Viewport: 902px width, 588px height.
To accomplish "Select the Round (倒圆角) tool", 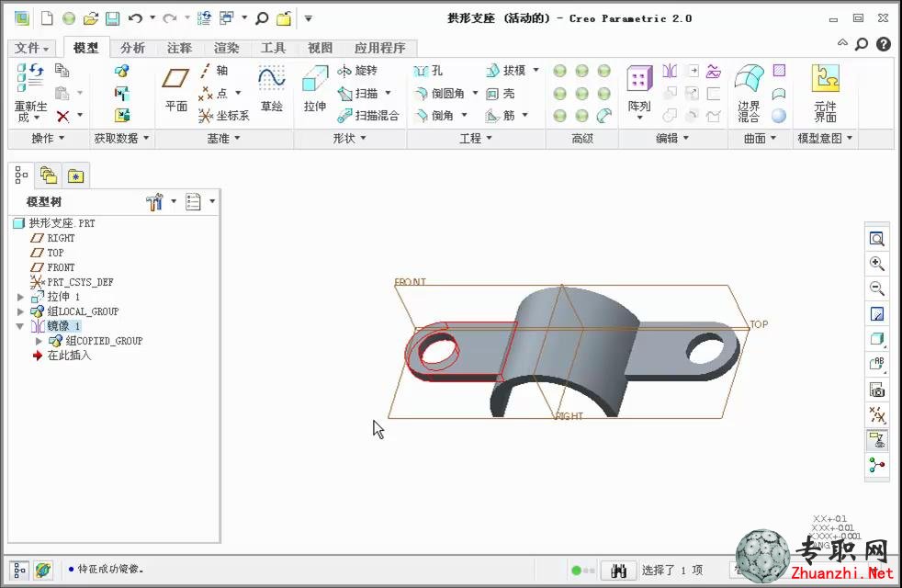I will click(439, 93).
